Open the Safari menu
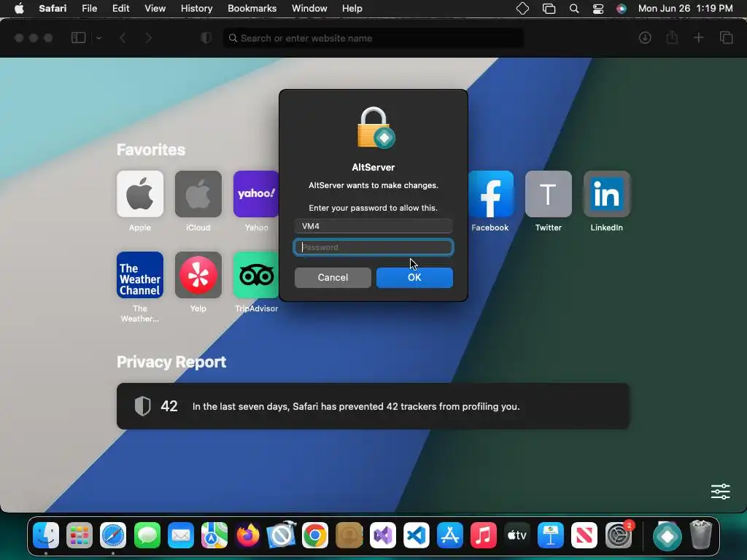747x560 pixels. (x=53, y=9)
